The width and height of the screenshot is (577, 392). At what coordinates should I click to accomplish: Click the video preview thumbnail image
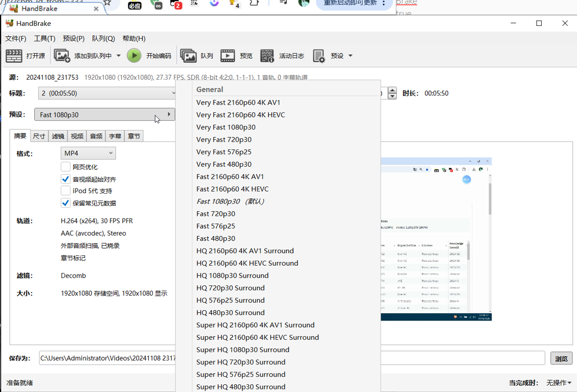pyautogui.click(x=436, y=239)
